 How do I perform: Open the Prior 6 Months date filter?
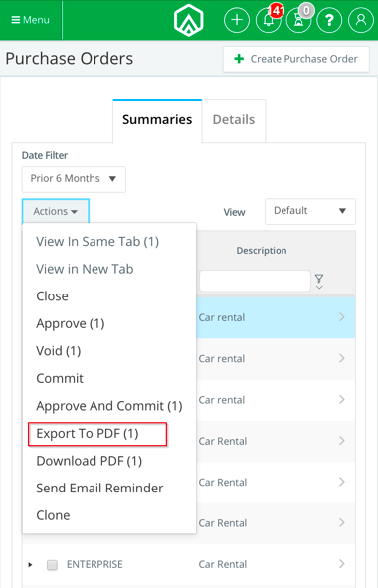(74, 179)
